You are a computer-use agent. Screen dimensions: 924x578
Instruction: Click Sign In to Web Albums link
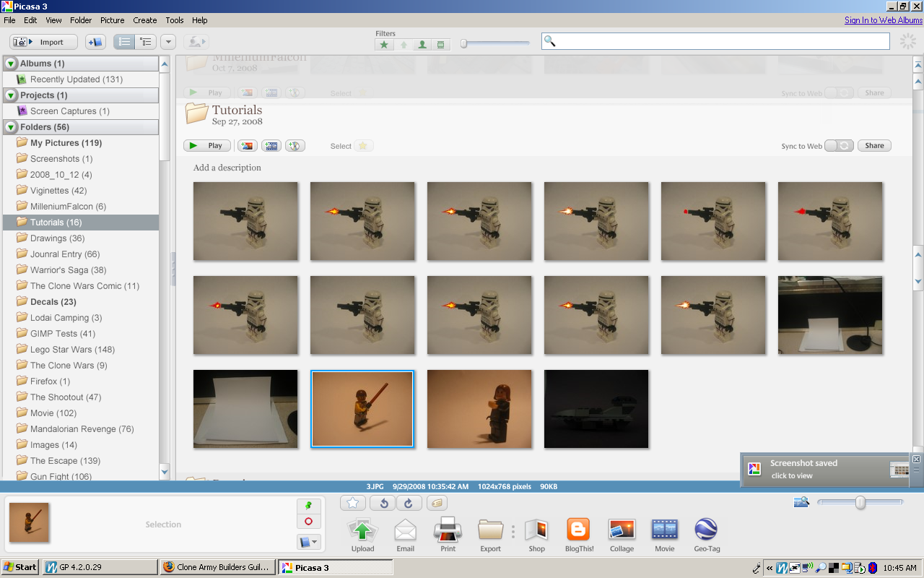click(884, 20)
